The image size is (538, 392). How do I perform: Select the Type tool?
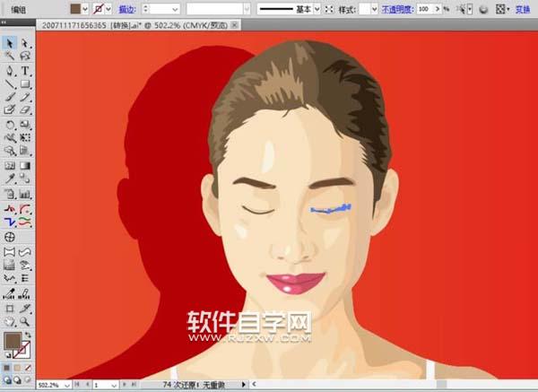pos(25,69)
